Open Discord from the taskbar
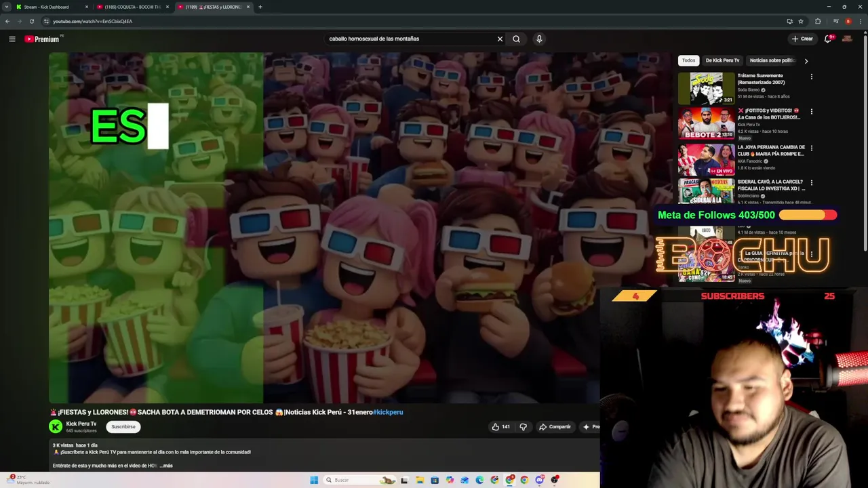Screen dimensions: 868x488 click(539, 480)
